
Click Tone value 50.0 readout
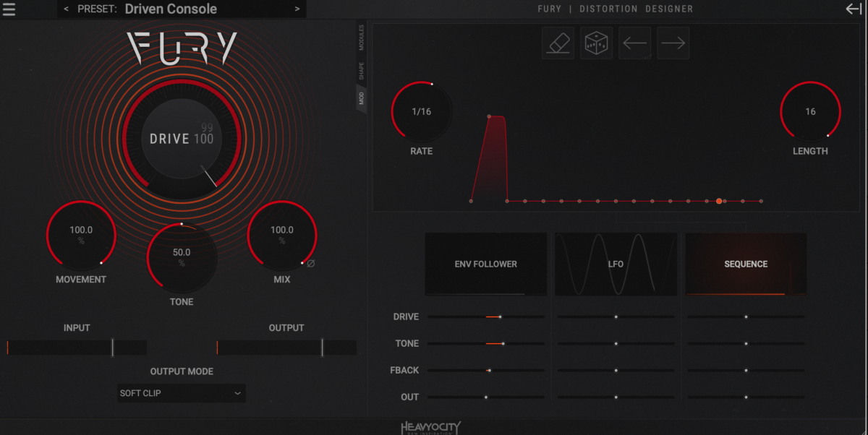tap(182, 252)
